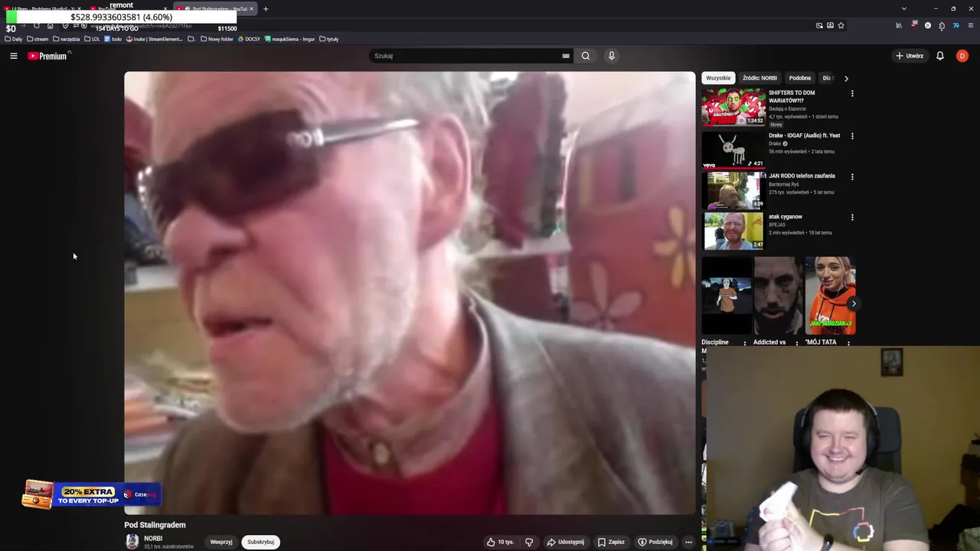Open more actions ellipsis under the video

(688, 542)
